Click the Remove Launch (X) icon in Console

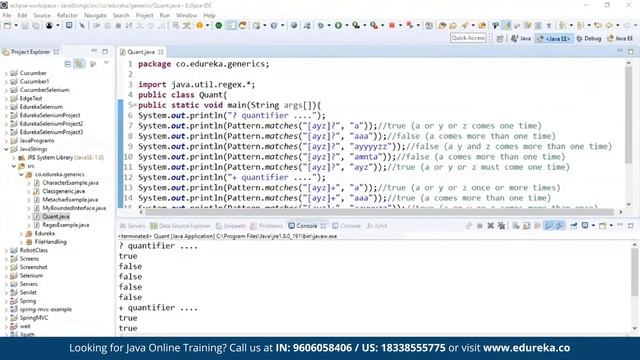[491, 225]
